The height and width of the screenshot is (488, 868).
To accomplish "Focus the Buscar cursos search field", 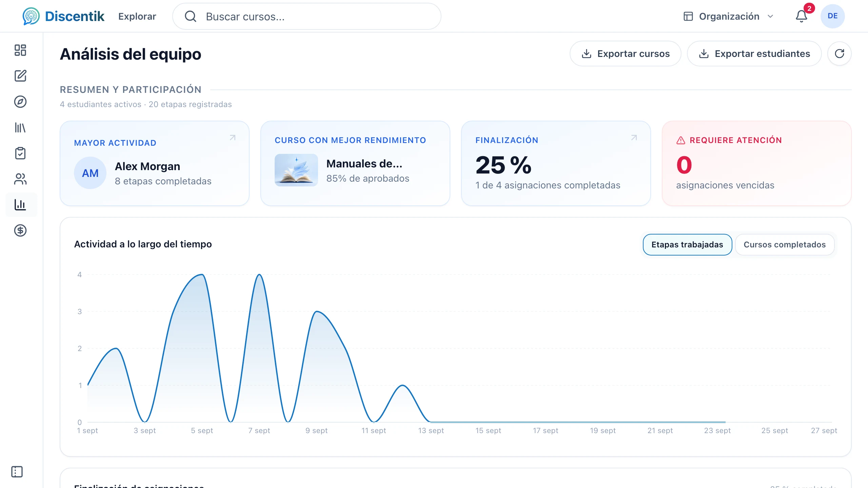I will click(307, 16).
